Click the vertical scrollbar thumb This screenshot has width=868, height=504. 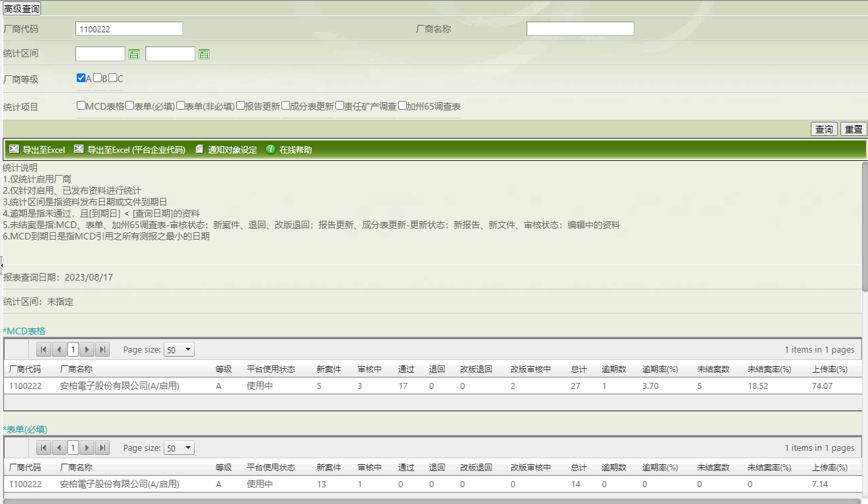(865, 226)
